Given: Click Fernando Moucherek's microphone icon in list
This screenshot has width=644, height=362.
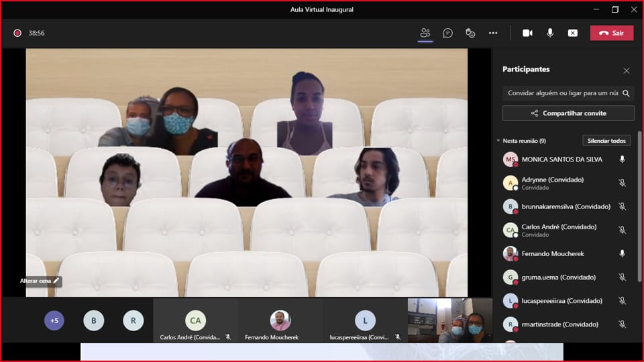Looking at the screenshot, I should click(623, 253).
